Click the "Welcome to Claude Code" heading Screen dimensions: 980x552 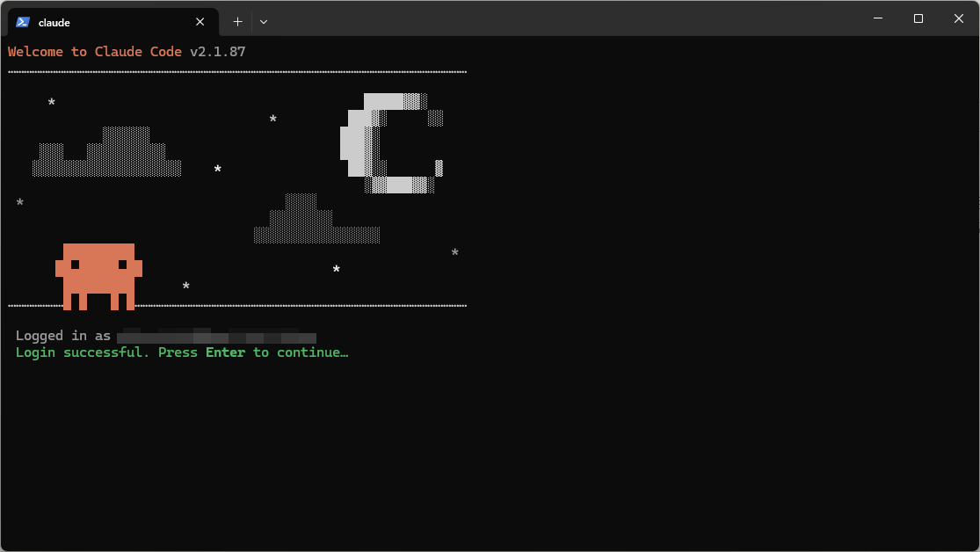[x=95, y=52]
